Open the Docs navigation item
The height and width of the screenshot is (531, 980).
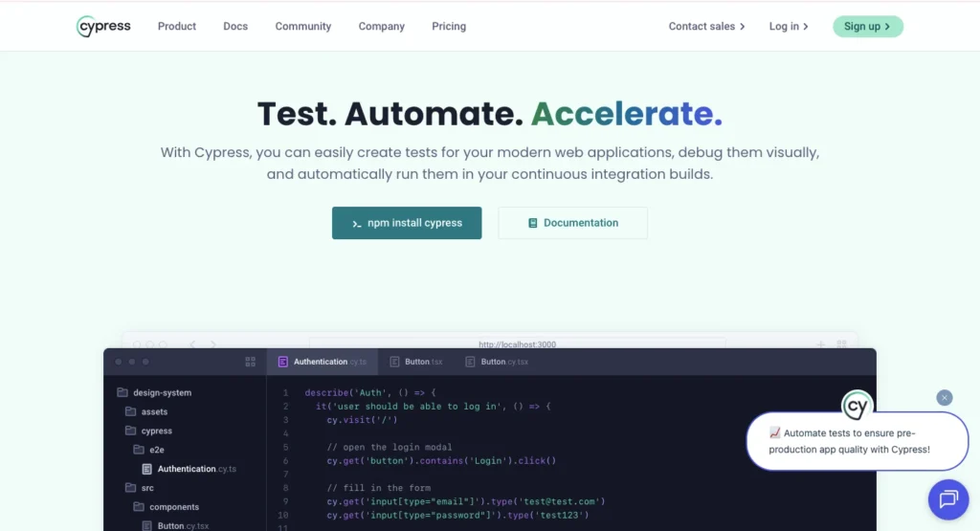[235, 26]
